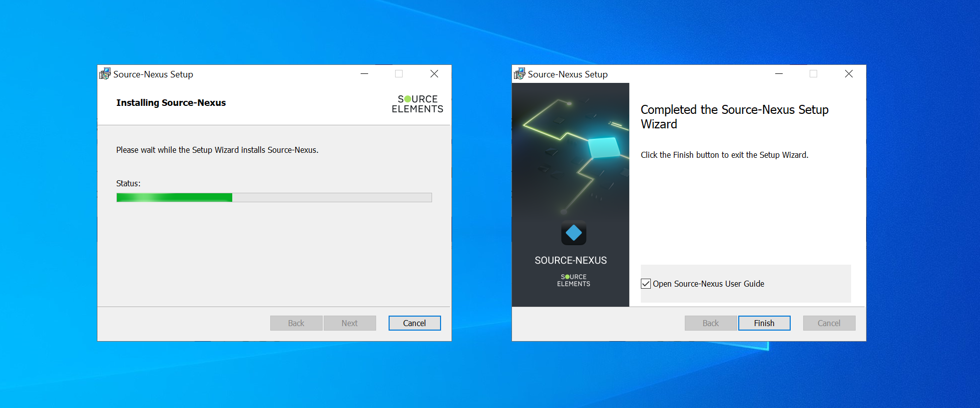Screen dimensions: 980x408
Task: Click the maximize box on the Completed wizard window
Action: click(813, 74)
